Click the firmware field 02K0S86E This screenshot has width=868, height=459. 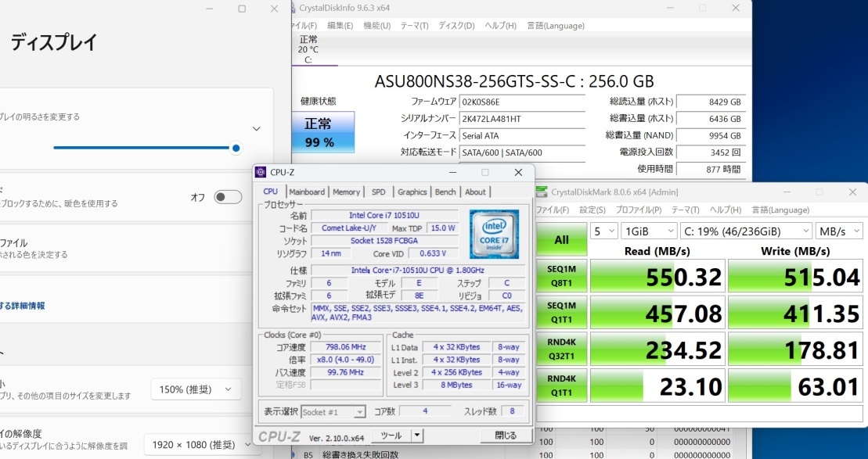pyautogui.click(x=522, y=102)
